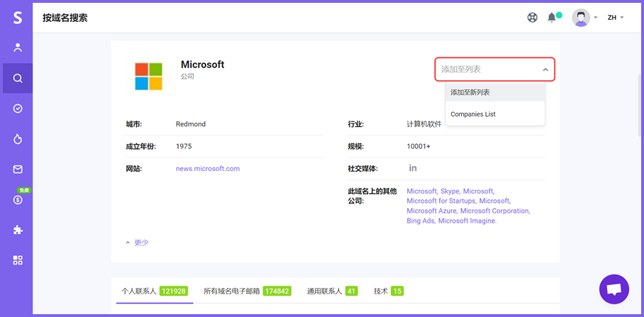Screen dimensions: 644x317
Task: Open the puzzle piece integrations icon
Action: point(17,230)
